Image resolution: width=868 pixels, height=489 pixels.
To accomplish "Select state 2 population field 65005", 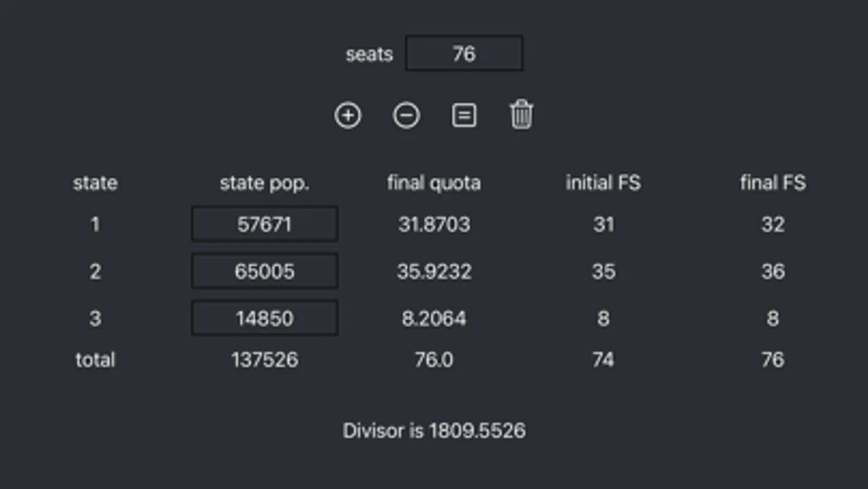I will [265, 271].
